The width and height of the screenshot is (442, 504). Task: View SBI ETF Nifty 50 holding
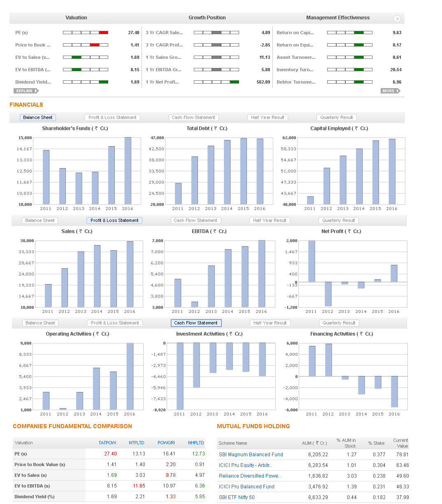coord(237,497)
